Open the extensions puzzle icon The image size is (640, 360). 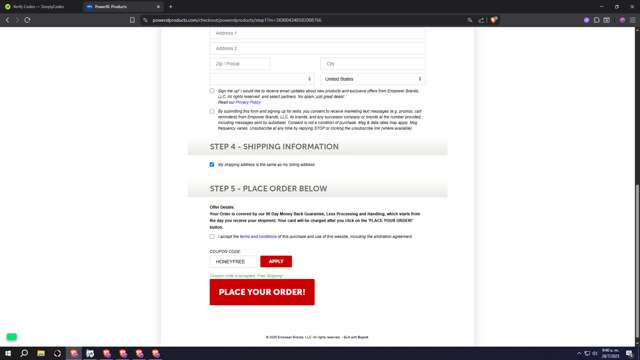coord(597,20)
